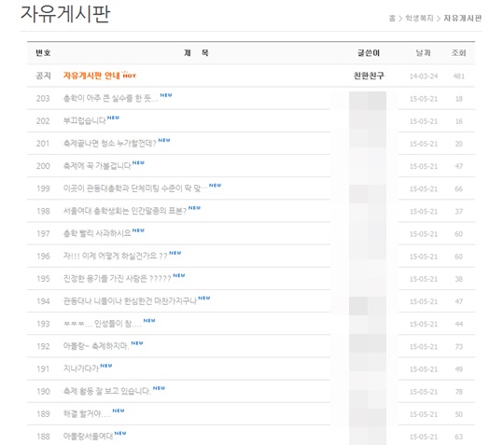The width and height of the screenshot is (504, 445).
Task: Click the NEW badge on post 195
Action: [179, 275]
